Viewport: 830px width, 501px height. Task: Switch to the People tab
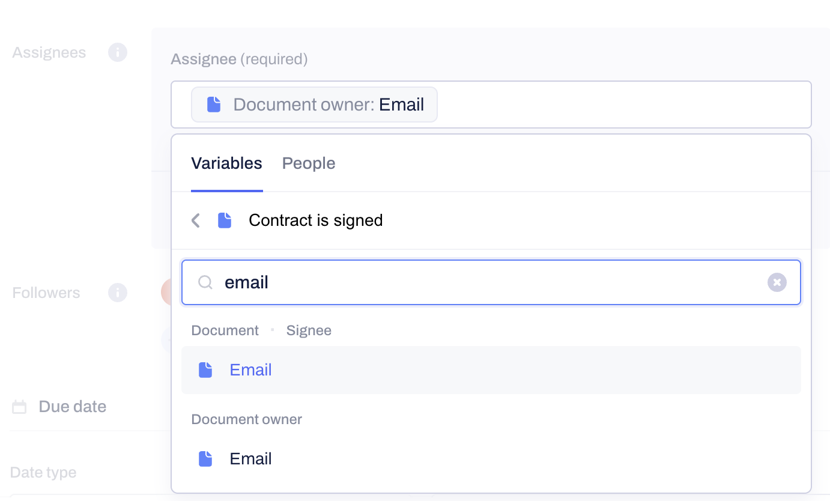click(x=309, y=163)
